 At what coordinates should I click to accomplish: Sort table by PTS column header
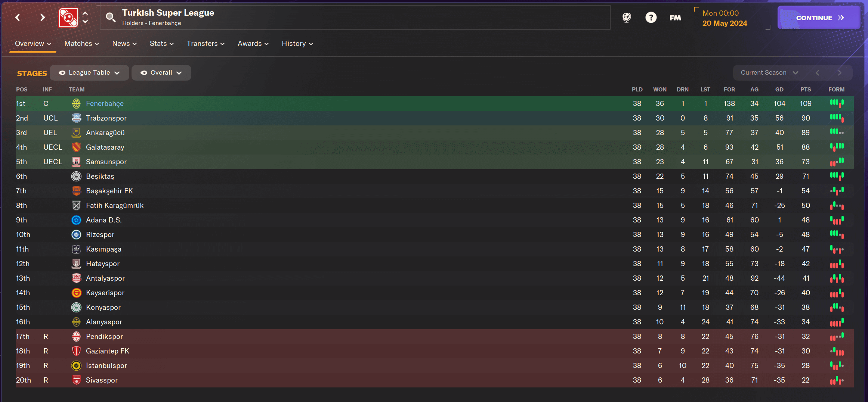point(805,90)
